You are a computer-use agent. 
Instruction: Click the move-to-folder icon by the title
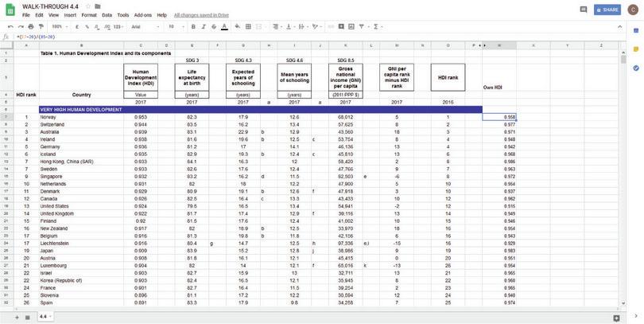(x=97, y=6)
